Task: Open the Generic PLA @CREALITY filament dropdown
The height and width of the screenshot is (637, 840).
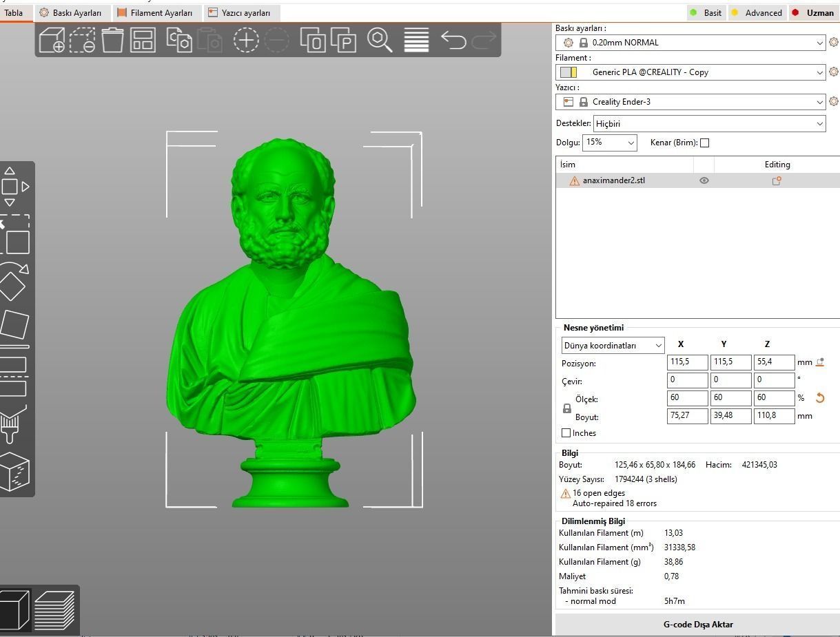Action: 690,72
